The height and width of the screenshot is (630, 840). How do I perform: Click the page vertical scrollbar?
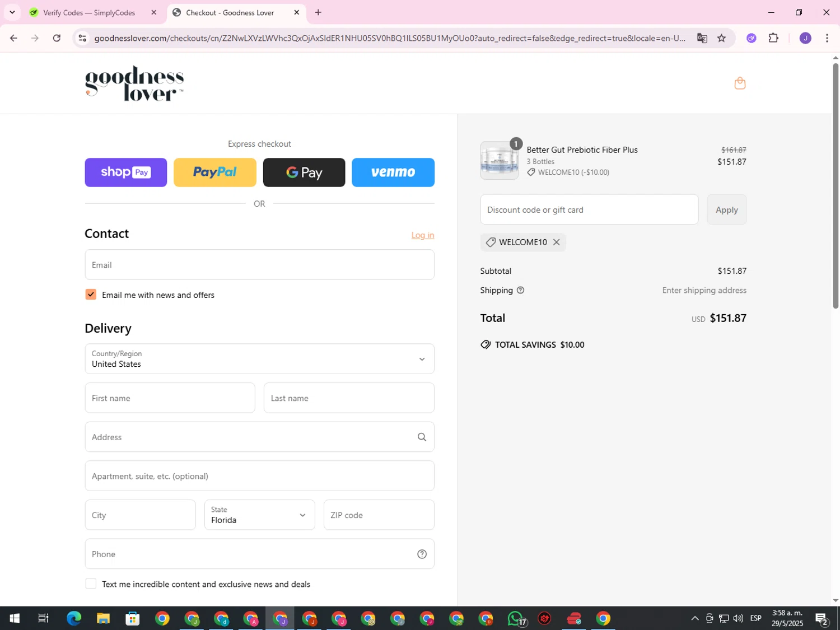pos(836,185)
